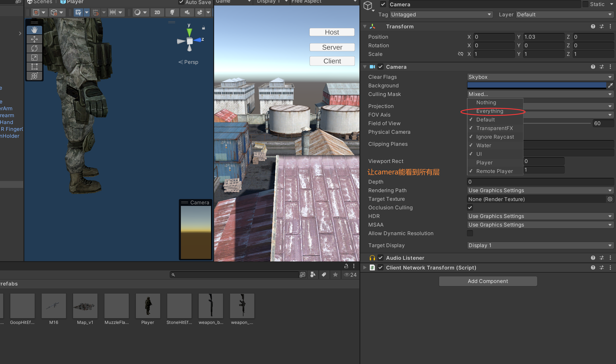Image resolution: width=616 pixels, height=364 pixels.
Task: Toggle grid visibility in scene toolbar
Action: point(78,12)
